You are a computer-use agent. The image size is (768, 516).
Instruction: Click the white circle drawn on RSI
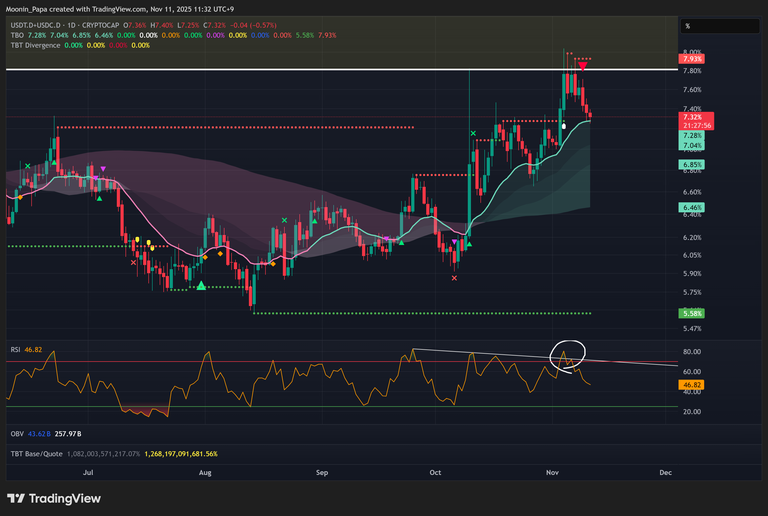(x=568, y=354)
